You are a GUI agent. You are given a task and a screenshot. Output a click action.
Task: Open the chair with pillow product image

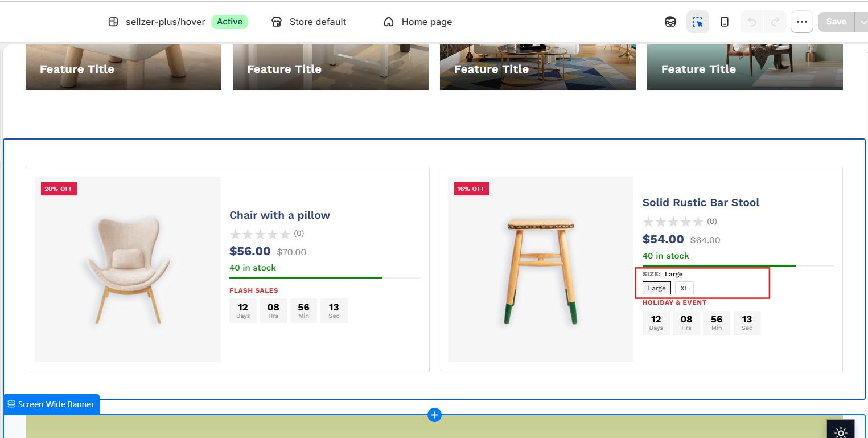(127, 269)
